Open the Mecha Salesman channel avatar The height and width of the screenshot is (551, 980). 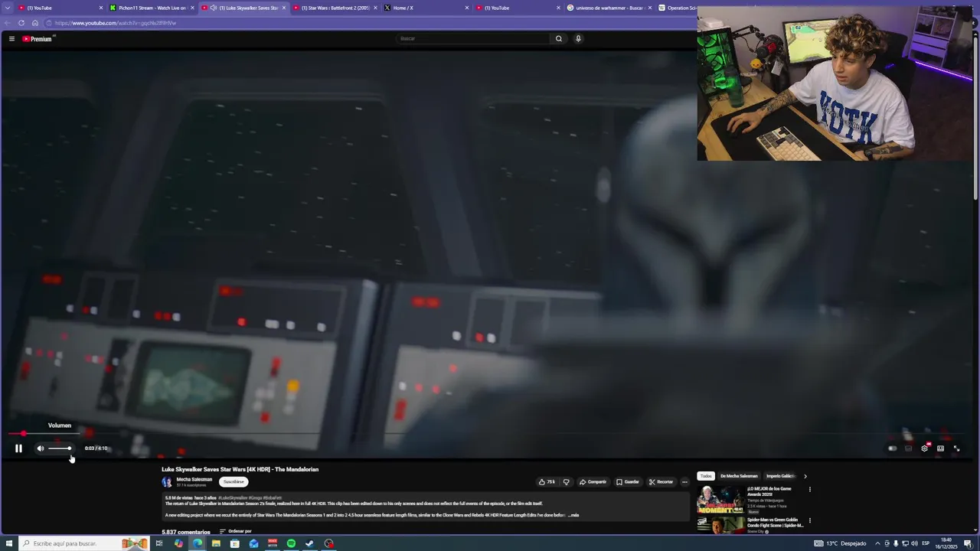coord(167,482)
